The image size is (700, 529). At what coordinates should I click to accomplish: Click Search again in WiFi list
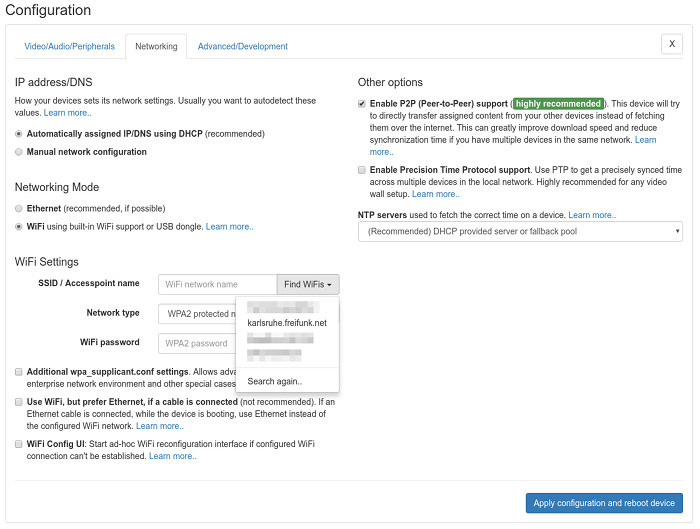[x=275, y=381]
